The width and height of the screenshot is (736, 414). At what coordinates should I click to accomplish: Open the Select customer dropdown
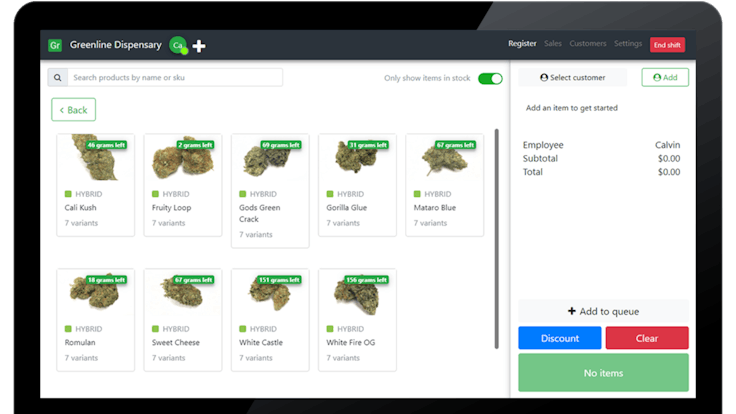572,77
